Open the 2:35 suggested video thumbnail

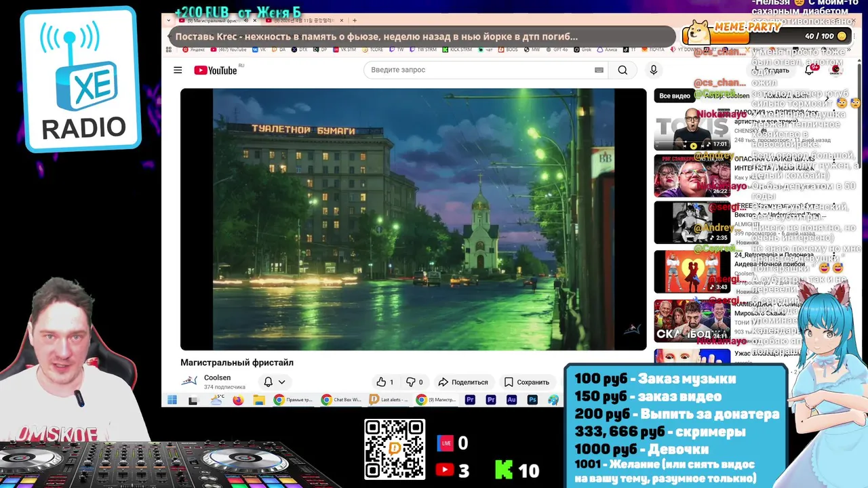pyautogui.click(x=692, y=222)
